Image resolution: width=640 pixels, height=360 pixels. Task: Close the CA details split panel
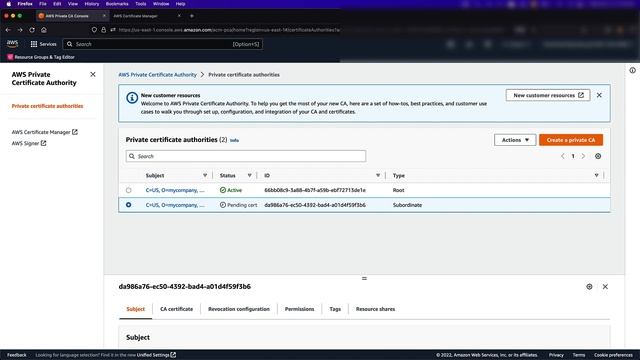coord(605,287)
